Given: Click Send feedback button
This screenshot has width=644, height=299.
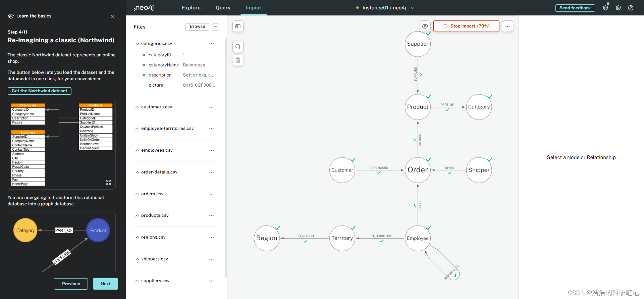Looking at the screenshot, I should point(575,8).
